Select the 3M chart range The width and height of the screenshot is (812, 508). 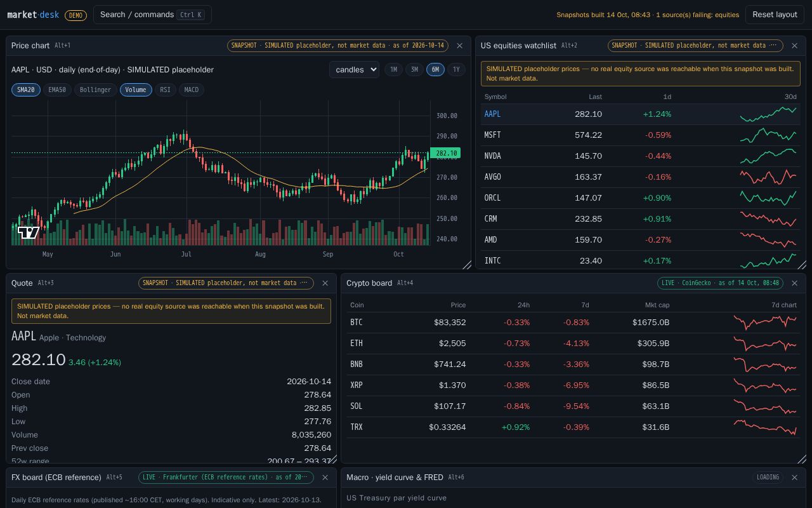414,70
